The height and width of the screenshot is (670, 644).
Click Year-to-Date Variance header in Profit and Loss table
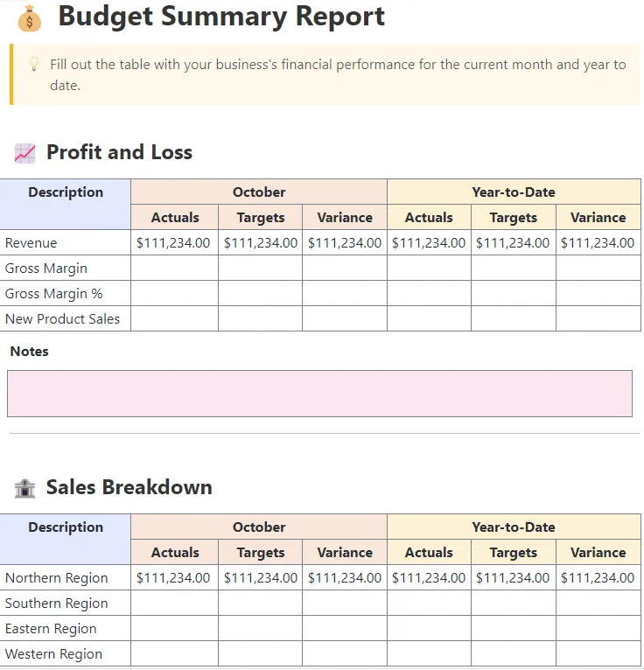pos(598,218)
